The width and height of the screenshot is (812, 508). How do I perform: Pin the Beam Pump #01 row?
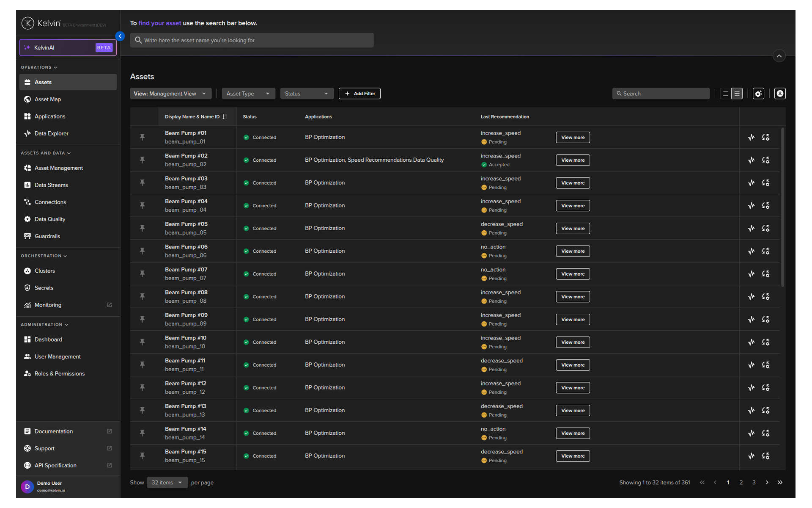click(x=142, y=137)
